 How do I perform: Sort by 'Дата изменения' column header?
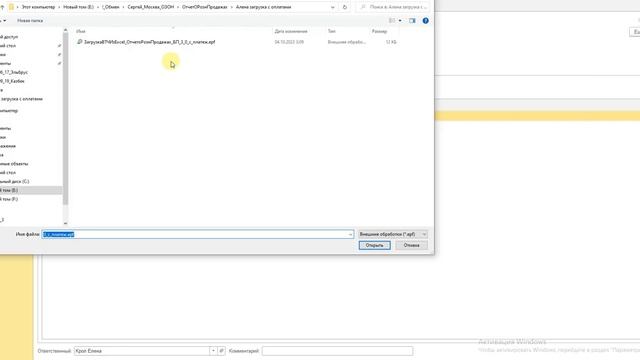point(291,31)
